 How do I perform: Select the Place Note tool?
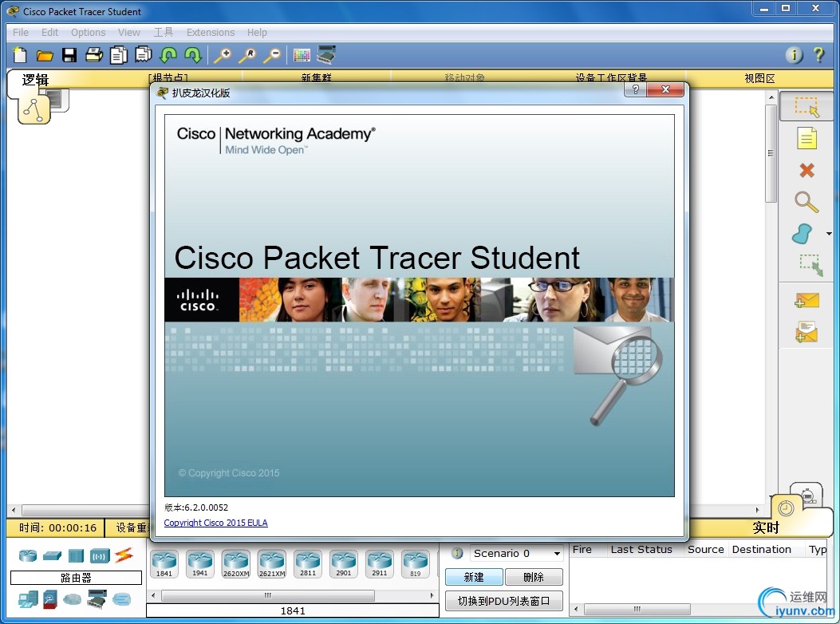(x=806, y=138)
